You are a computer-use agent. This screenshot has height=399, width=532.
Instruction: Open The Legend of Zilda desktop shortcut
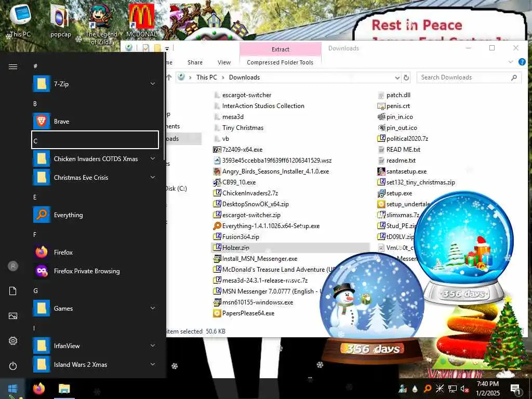tap(101, 24)
